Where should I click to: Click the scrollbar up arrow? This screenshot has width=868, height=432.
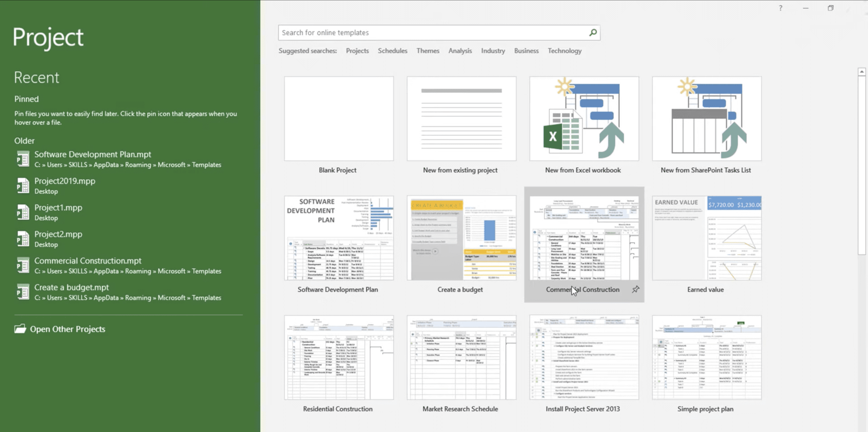pos(862,72)
